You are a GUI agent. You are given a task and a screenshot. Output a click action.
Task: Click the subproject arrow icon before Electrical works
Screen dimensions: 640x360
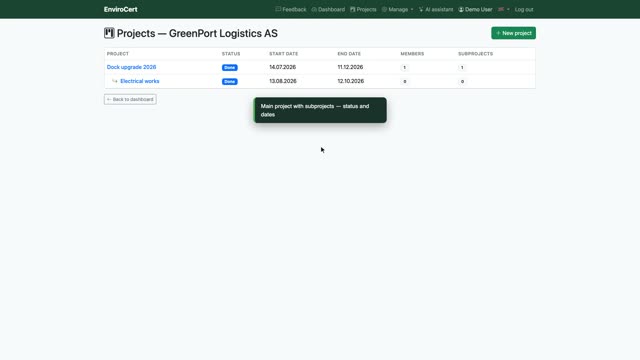click(x=115, y=81)
